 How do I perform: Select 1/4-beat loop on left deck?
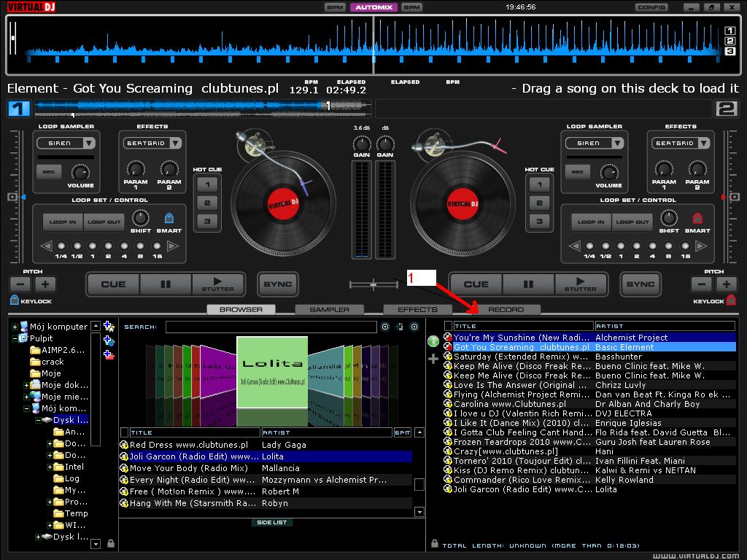pyautogui.click(x=61, y=246)
